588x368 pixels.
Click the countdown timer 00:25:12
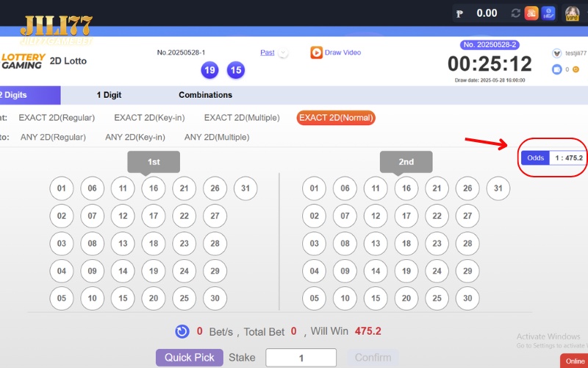(x=490, y=64)
